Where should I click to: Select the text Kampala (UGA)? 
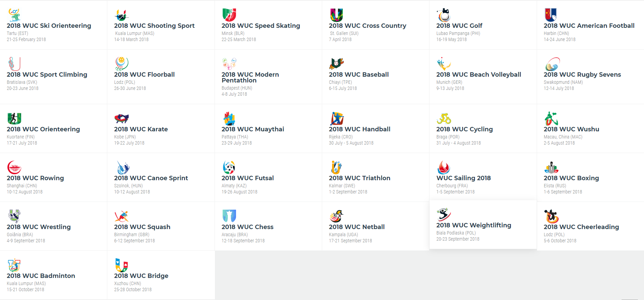[x=343, y=235]
